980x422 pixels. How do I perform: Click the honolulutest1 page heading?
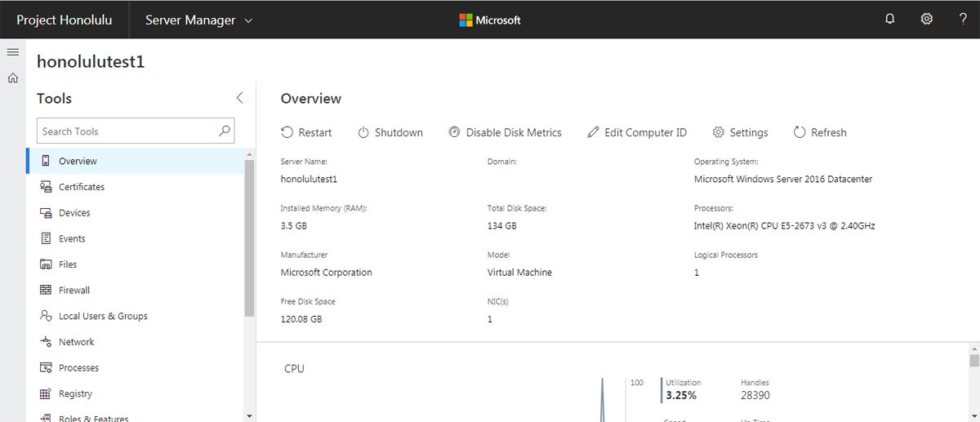[x=91, y=61]
